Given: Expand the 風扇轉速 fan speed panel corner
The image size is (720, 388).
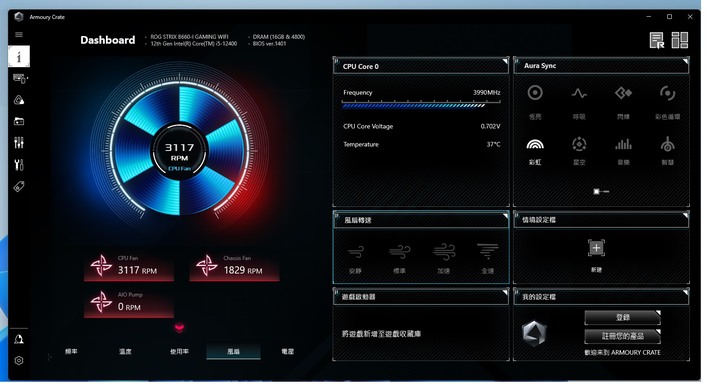Looking at the screenshot, I should [x=505, y=215].
